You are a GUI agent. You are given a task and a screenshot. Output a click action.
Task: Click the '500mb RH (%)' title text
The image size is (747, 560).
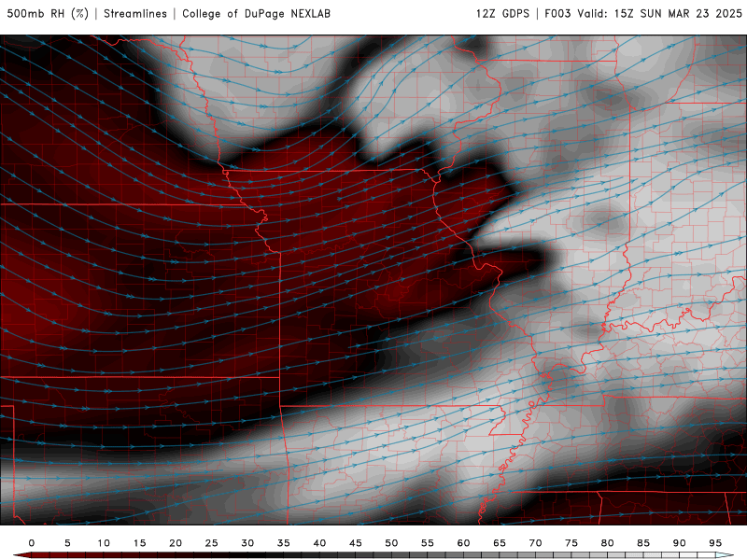[48, 13]
